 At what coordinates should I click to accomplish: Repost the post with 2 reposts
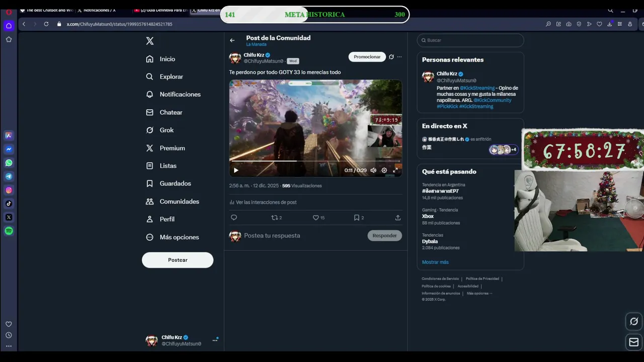[x=276, y=218]
